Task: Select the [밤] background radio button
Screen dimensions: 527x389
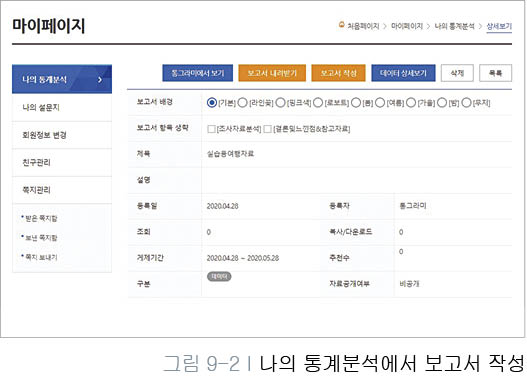Action: point(442,103)
